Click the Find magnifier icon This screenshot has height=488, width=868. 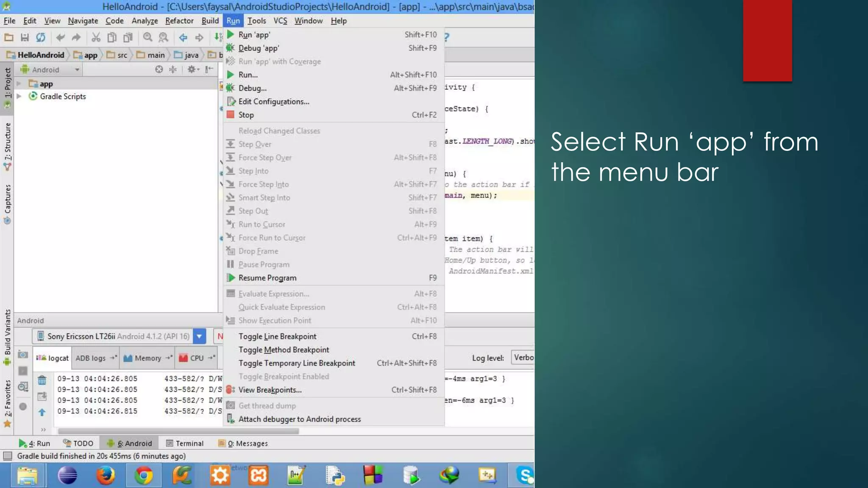point(147,37)
